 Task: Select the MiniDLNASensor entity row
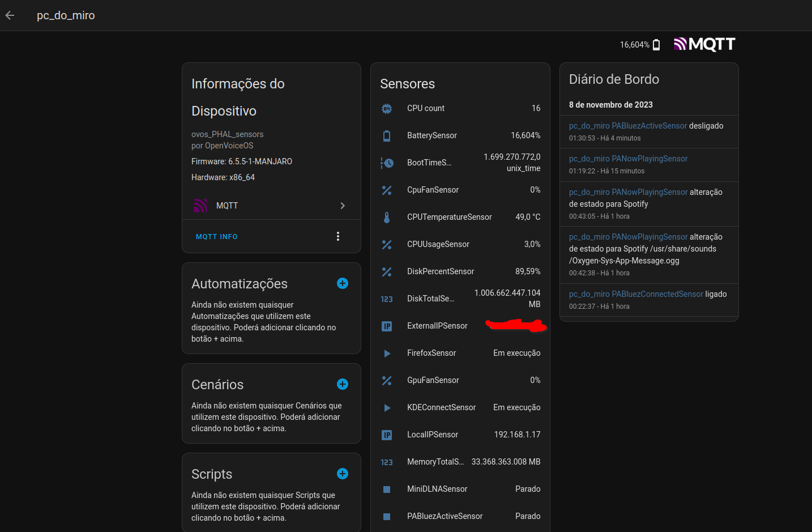(460, 489)
